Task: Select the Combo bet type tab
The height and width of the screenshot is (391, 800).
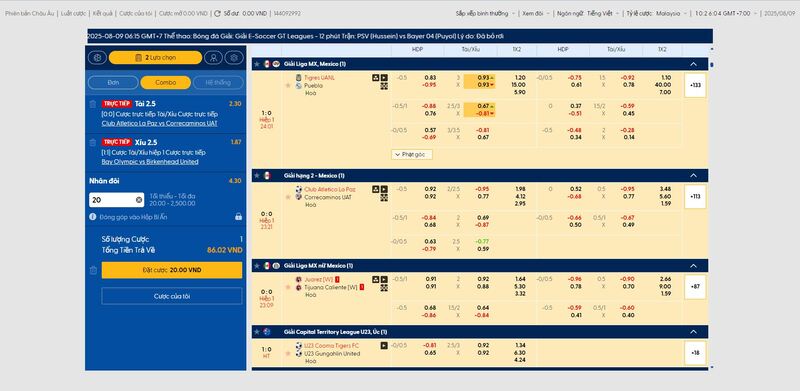Action: click(166, 83)
